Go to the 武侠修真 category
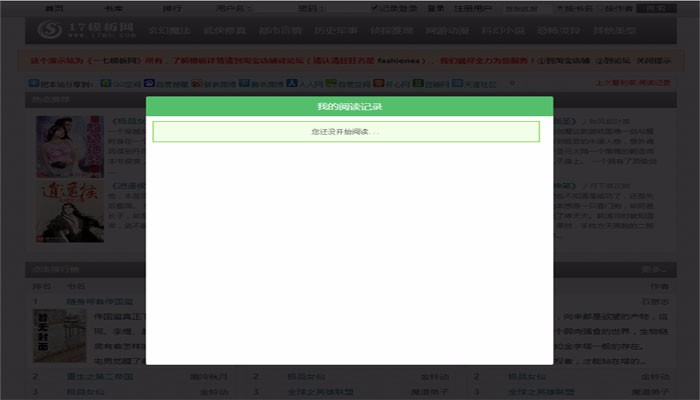 (x=225, y=30)
